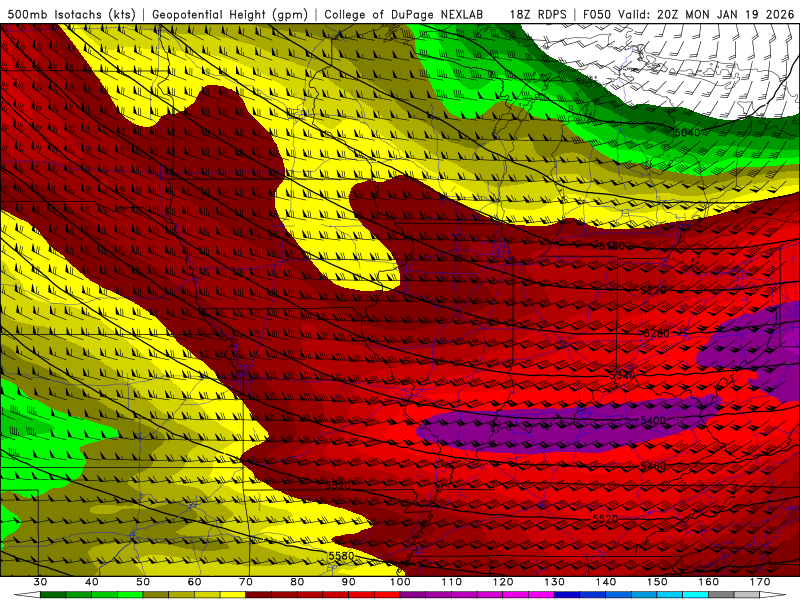Screen dimensions: 800x600
Task: Click the 5580 height contour label
Action: [341, 556]
